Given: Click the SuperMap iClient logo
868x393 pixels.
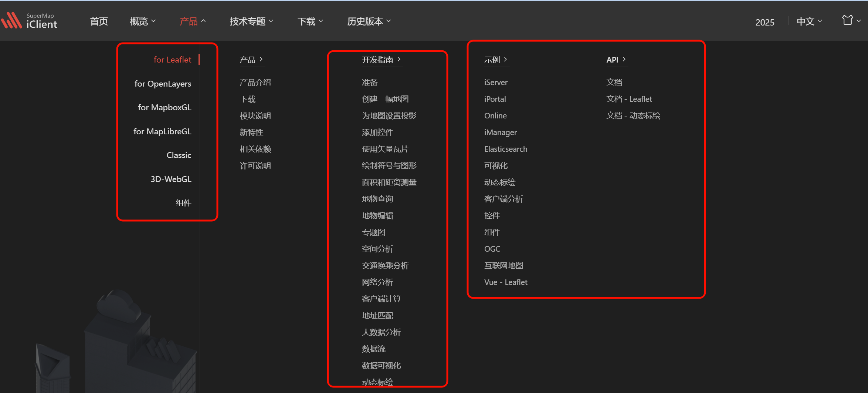Looking at the screenshot, I should pos(29,21).
